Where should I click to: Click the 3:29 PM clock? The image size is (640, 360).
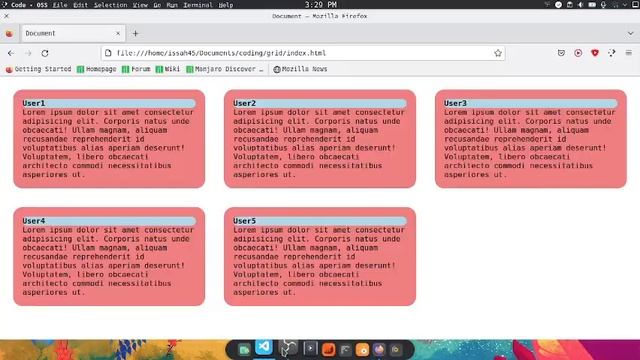(321, 5)
